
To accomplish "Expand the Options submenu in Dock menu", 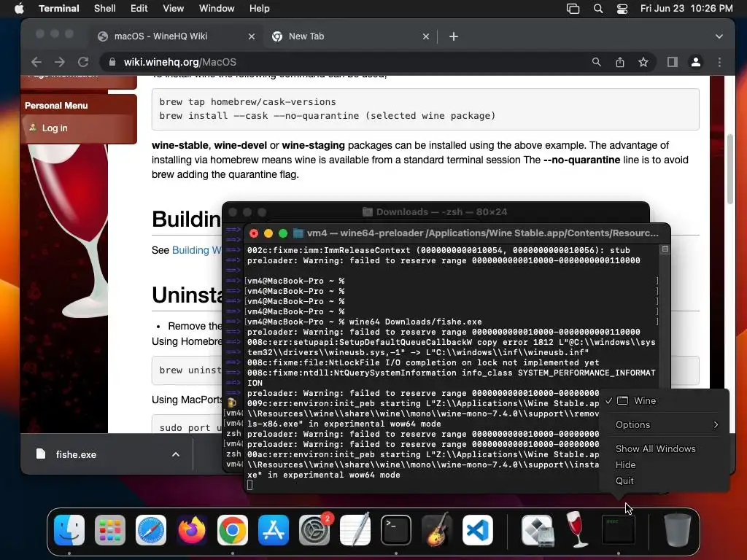I will tap(665, 425).
